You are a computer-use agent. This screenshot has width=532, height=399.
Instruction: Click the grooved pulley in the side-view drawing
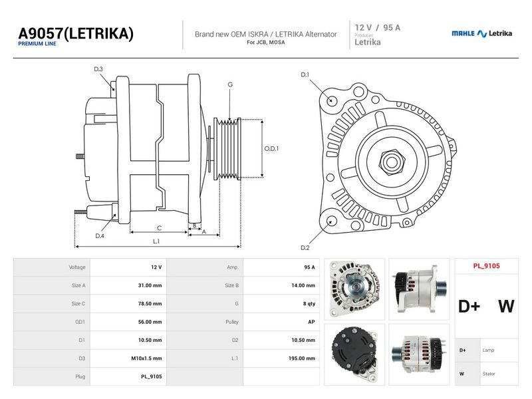click(x=227, y=148)
